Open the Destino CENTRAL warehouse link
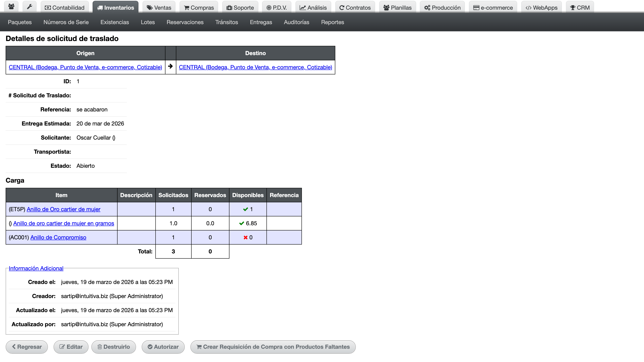 tap(255, 67)
